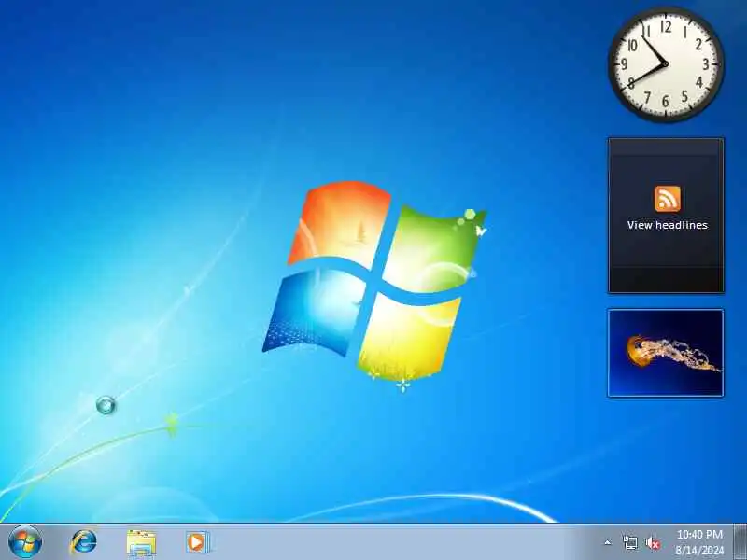Open the date and time display
Image resolution: width=747 pixels, height=560 pixels.
pos(699,542)
